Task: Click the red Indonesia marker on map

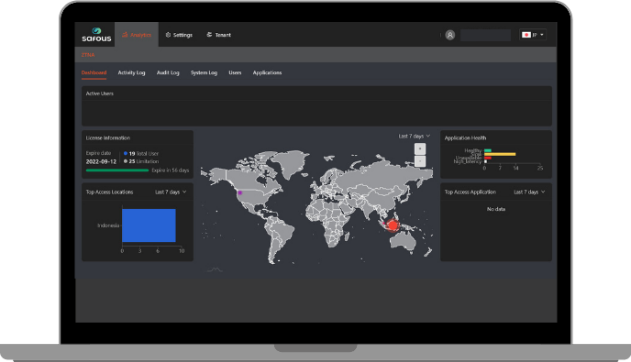Action: [x=392, y=225]
